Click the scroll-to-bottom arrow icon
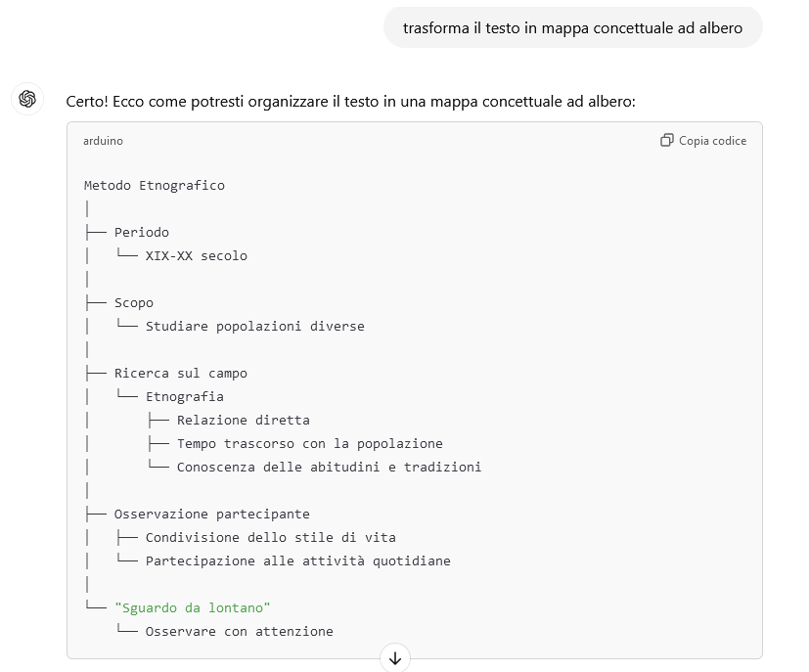The image size is (809, 672). pos(395,658)
